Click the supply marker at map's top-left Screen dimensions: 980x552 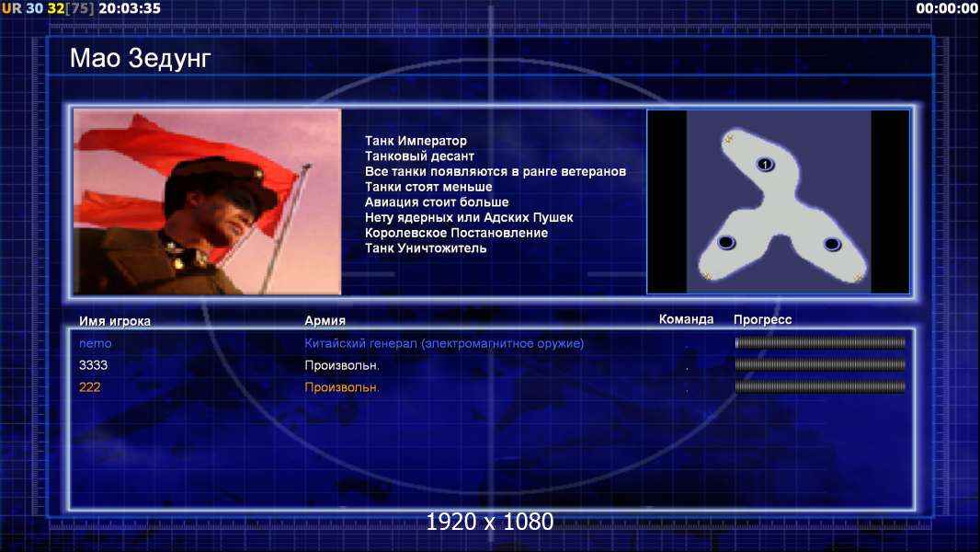click(728, 140)
